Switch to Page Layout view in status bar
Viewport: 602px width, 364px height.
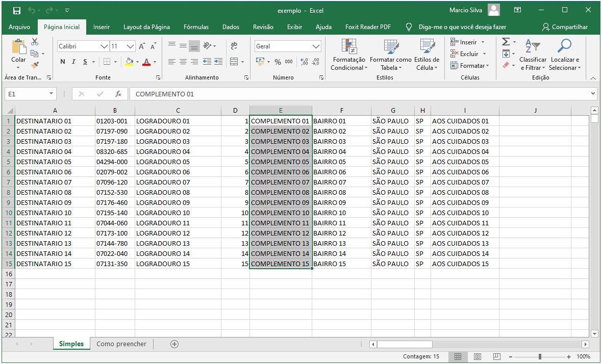pos(478,357)
